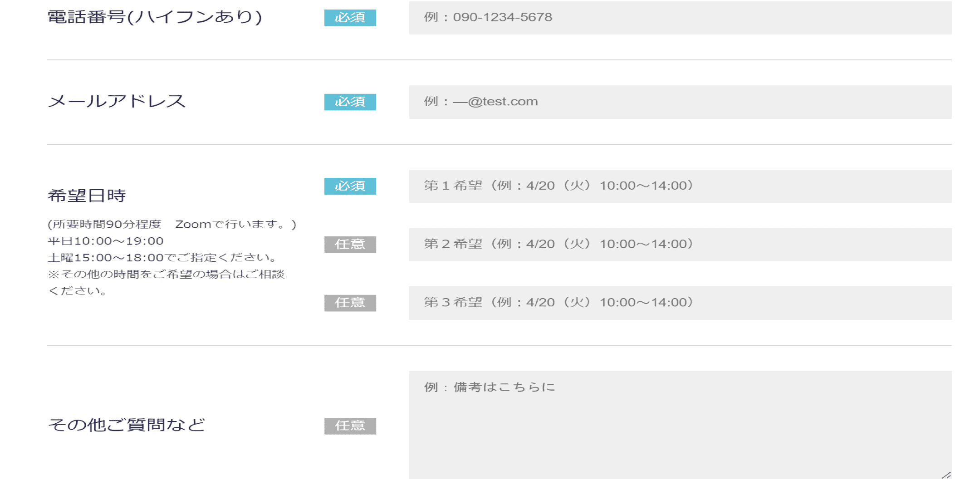Click the 任意 badge beside 第3希望
This screenshot has width=980, height=490.
pyautogui.click(x=350, y=303)
